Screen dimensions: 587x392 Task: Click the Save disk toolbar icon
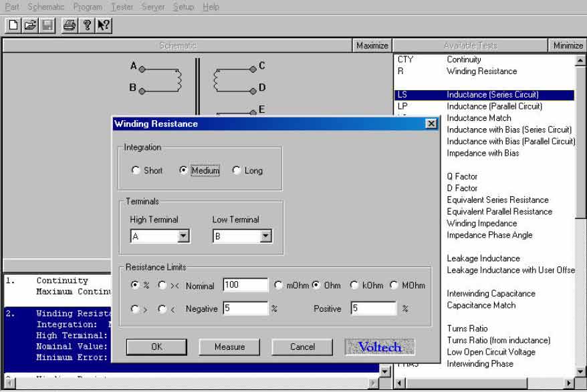click(x=47, y=25)
